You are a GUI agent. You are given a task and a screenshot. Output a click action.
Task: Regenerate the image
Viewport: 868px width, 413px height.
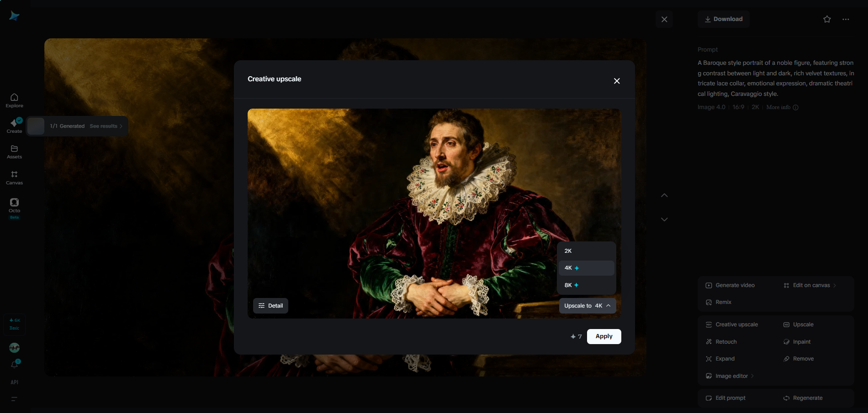(803, 398)
